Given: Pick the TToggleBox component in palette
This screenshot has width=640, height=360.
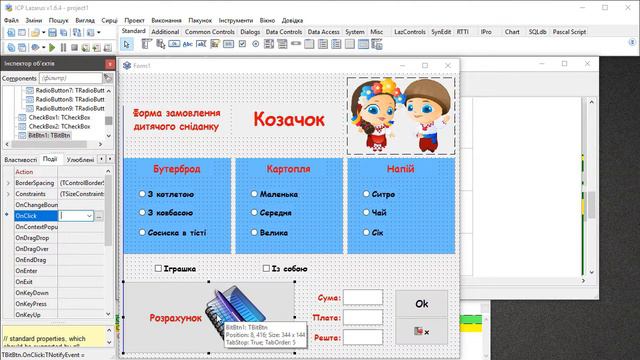Looking at the screenshot, I should (x=228, y=44).
